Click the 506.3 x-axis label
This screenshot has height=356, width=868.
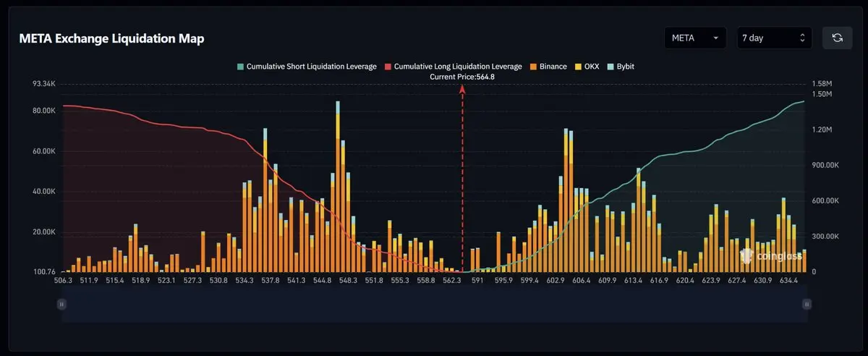(x=63, y=280)
